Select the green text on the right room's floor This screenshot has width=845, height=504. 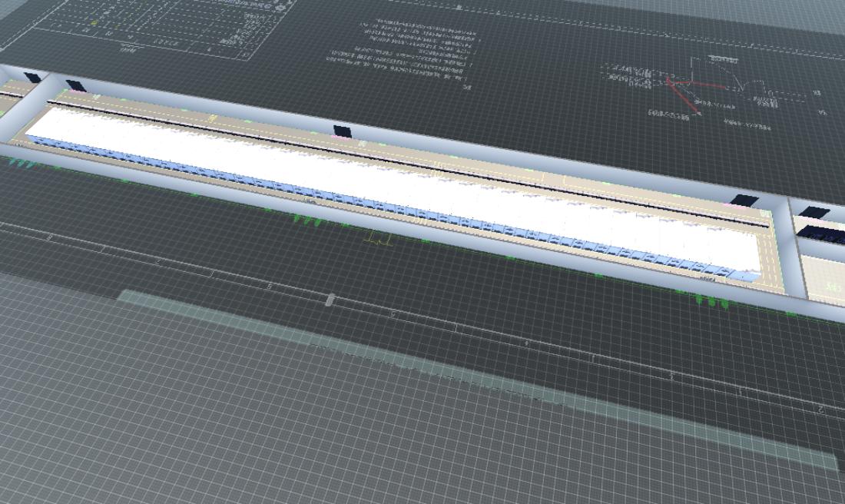(x=831, y=287)
